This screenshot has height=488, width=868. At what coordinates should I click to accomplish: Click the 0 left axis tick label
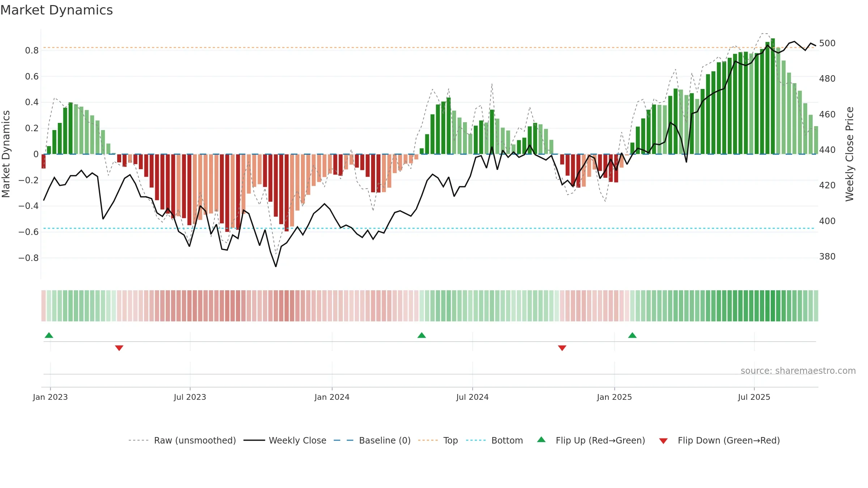[36, 154]
